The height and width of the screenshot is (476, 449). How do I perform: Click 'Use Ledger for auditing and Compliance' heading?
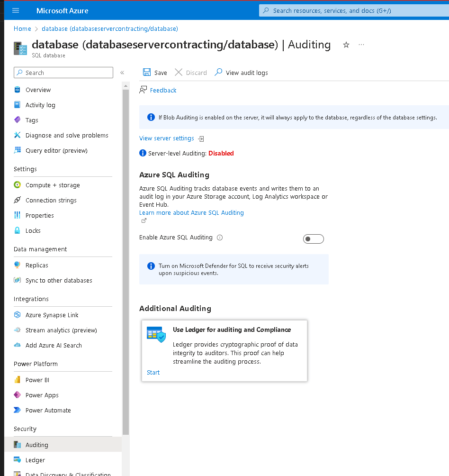tap(232, 330)
